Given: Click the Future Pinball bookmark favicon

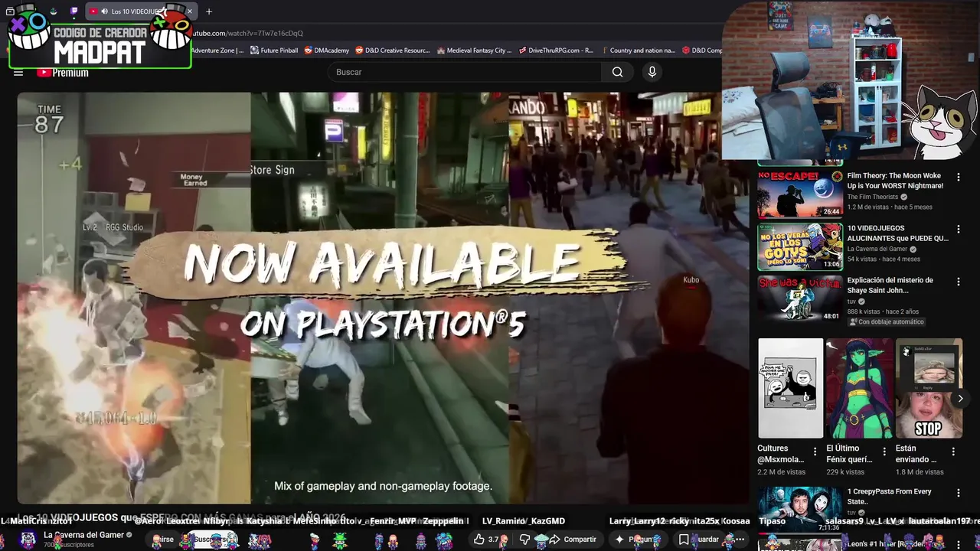Looking at the screenshot, I should coord(255,51).
